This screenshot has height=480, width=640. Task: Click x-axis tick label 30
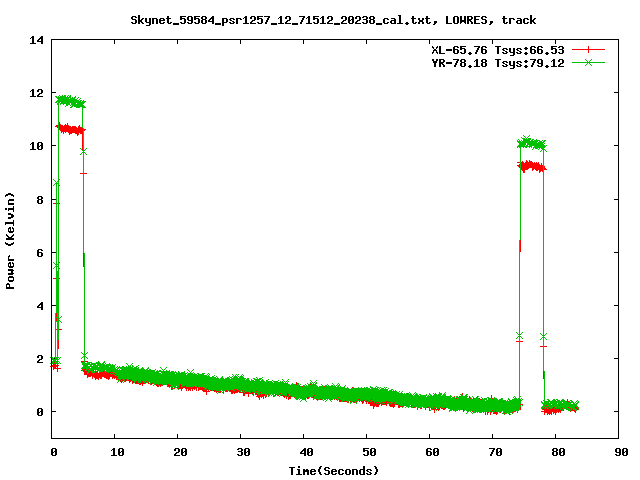click(x=243, y=452)
